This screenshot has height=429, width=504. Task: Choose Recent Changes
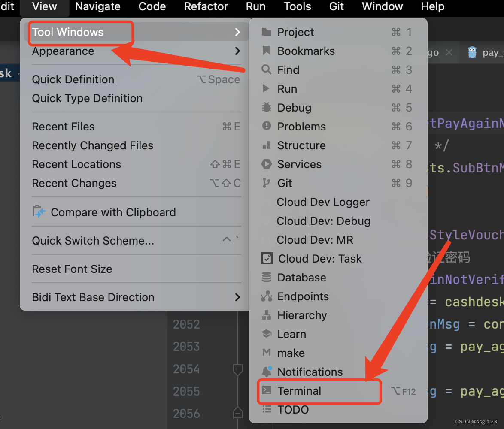pyautogui.click(x=136, y=183)
